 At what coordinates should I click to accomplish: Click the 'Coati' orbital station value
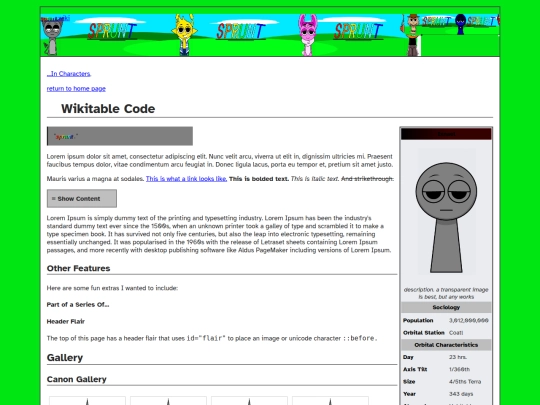[x=456, y=333]
